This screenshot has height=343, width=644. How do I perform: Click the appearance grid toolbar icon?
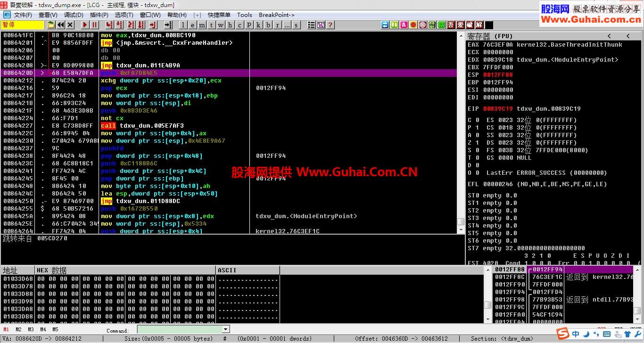point(321,25)
